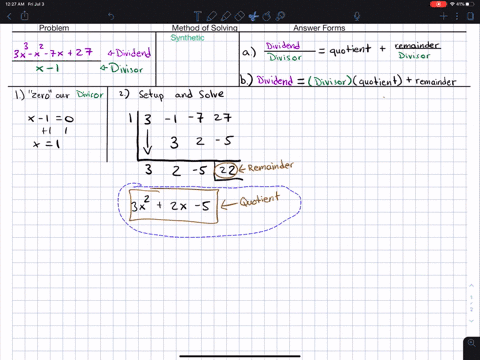
Task: Jump to the previous page arrow
Action: coord(471,286)
